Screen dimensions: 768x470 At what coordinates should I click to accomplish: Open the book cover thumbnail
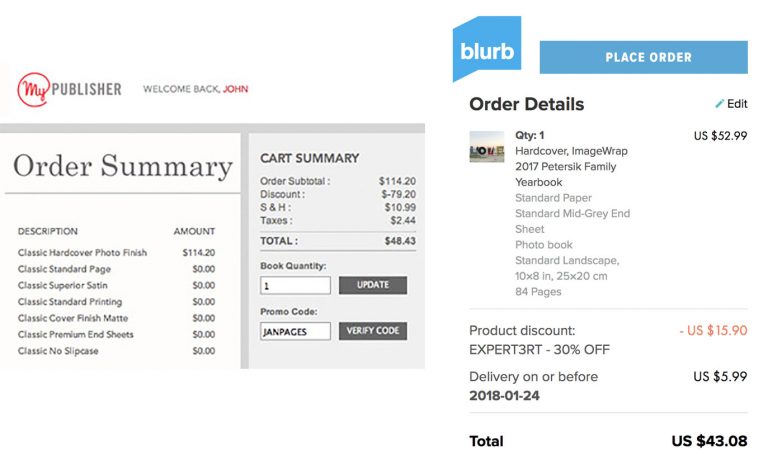pyautogui.click(x=486, y=146)
